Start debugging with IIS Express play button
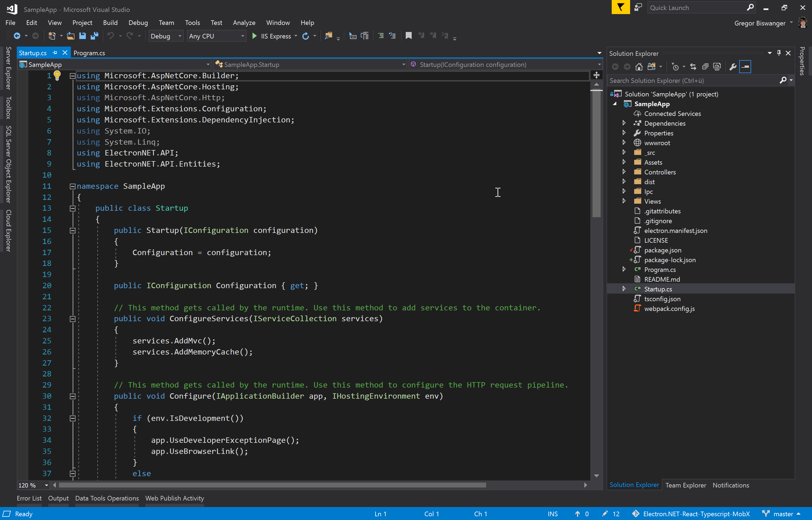 point(255,36)
